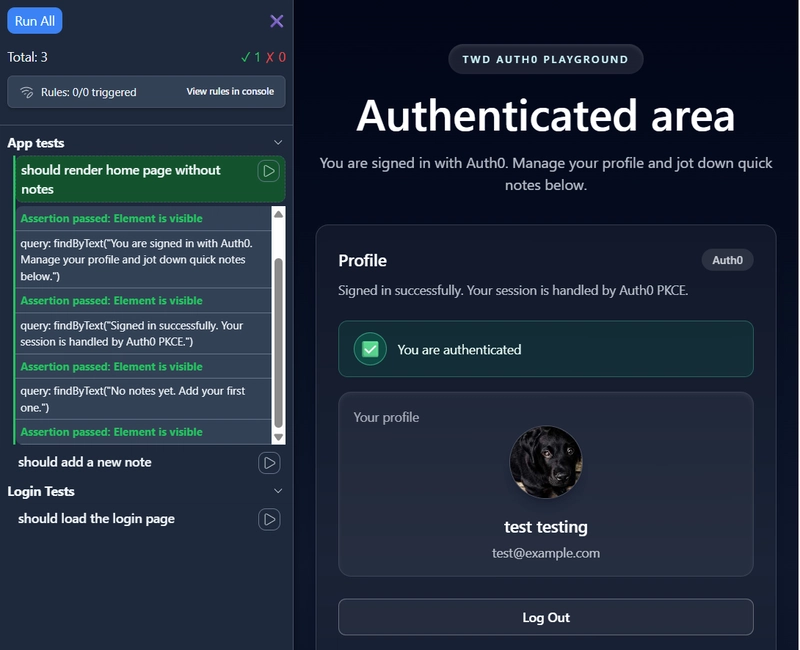Click scrollbar up arrow in assertion log

click(278, 214)
